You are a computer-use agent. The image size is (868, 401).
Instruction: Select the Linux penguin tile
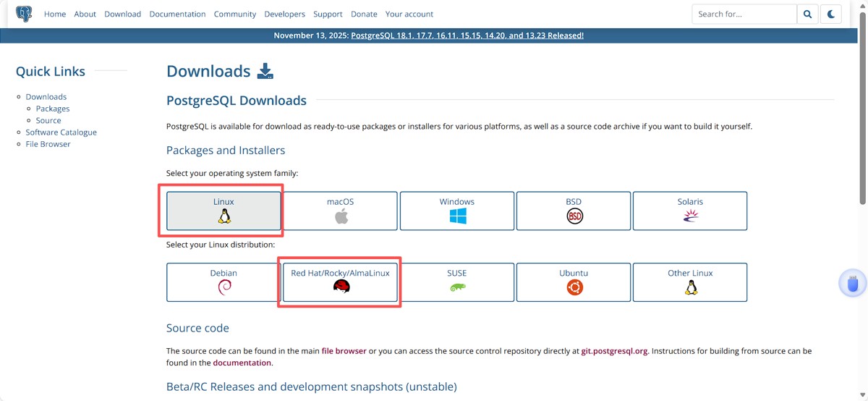tap(224, 211)
